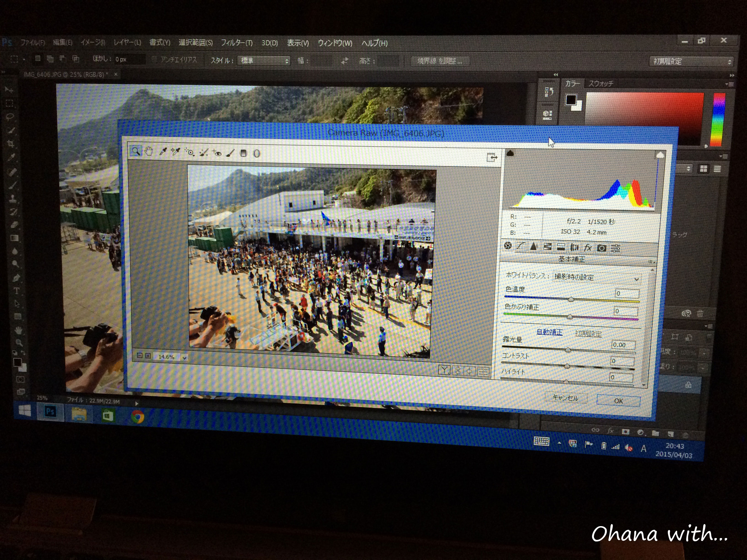Image resolution: width=747 pixels, height=560 pixels.
Task: Open the HSL / Grayscale panel
Action: click(547, 247)
